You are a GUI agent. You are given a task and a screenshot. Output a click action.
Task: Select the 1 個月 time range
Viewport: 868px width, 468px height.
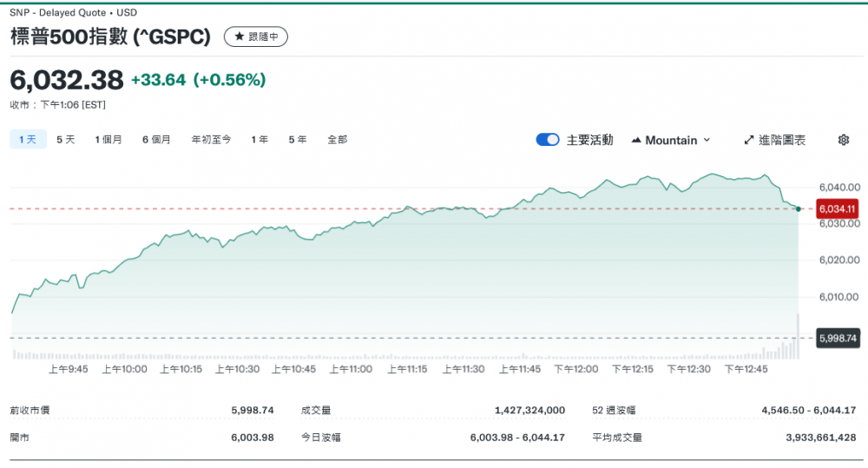[108, 139]
